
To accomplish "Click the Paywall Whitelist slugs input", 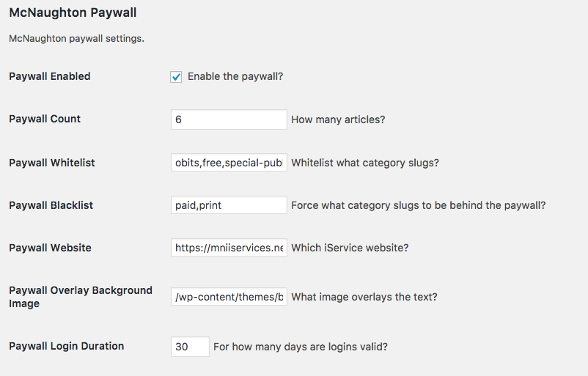I will tap(228, 162).
